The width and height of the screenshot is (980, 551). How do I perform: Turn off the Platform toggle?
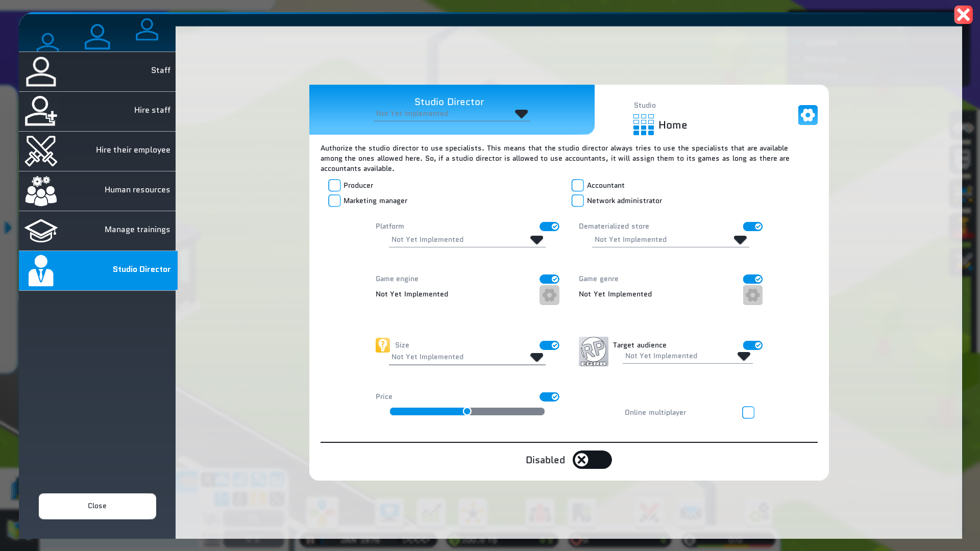[549, 227]
